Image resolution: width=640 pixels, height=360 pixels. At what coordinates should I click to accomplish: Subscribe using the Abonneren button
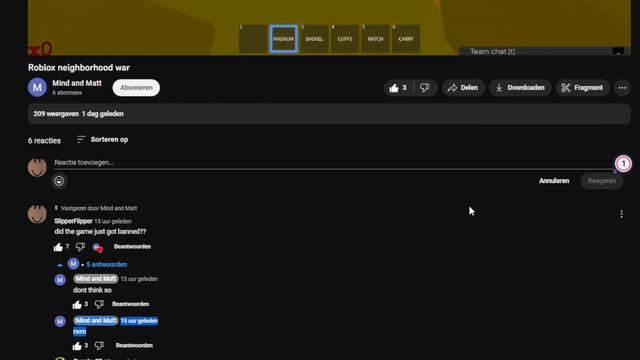point(136,88)
